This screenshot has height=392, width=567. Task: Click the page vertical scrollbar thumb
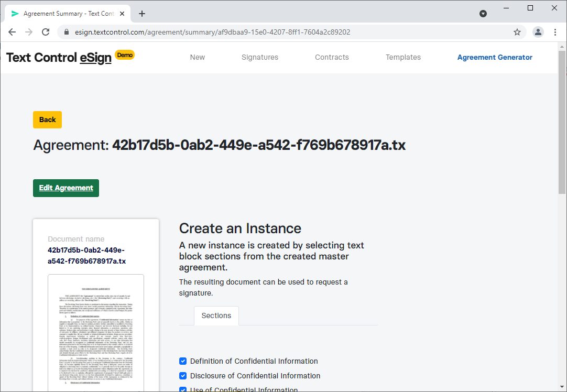click(x=562, y=122)
